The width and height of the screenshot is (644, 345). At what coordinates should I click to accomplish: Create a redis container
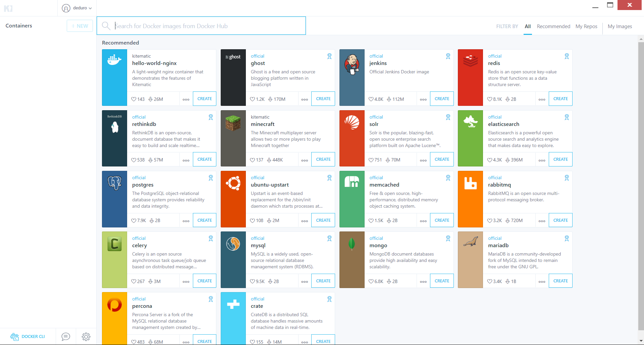tap(560, 99)
